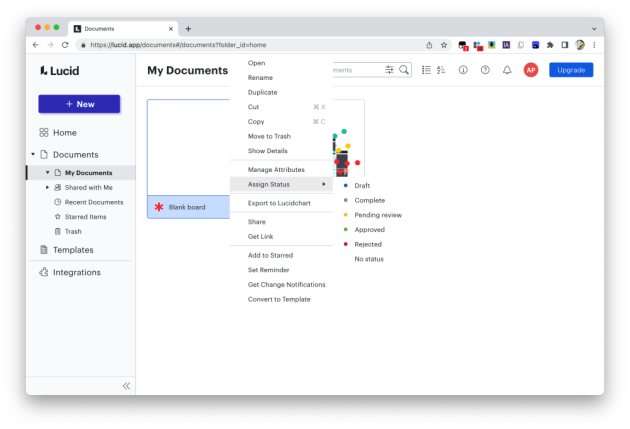Switch to list view icon
Image resolution: width=630 pixels, height=429 pixels.
tap(426, 70)
